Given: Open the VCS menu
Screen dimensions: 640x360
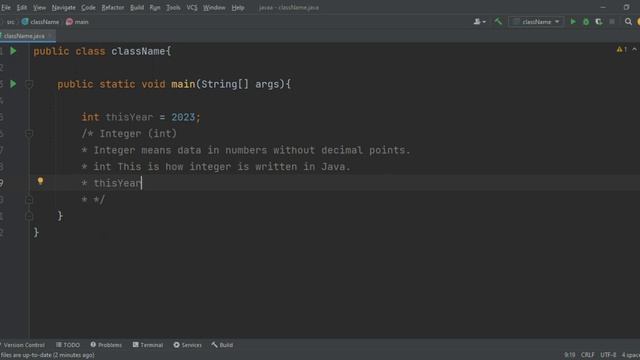Looking at the screenshot, I should (192, 7).
